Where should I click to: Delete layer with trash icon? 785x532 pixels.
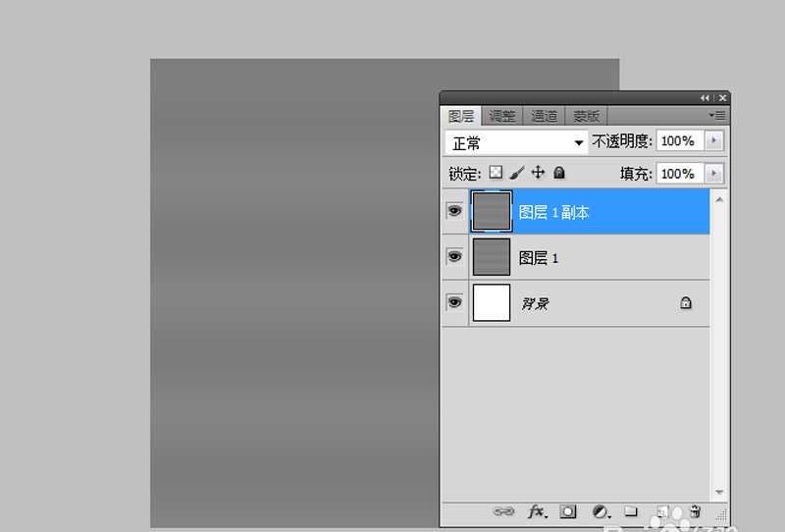tap(695, 511)
